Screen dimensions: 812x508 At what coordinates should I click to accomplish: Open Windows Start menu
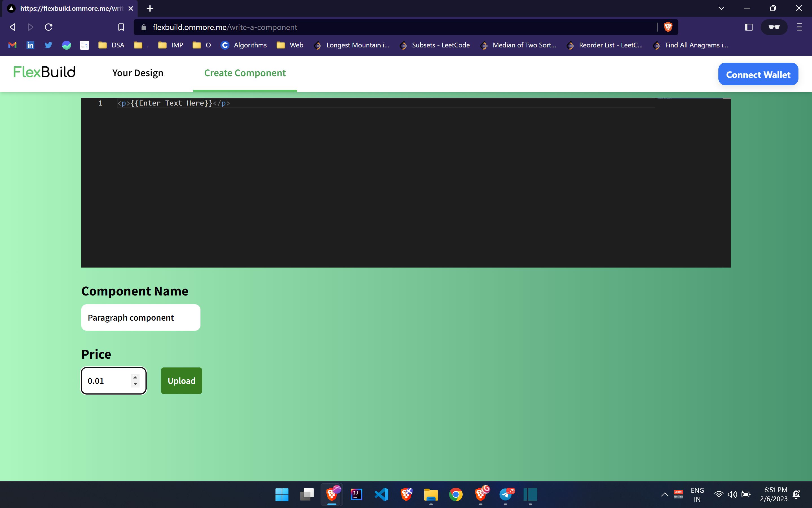pyautogui.click(x=282, y=494)
